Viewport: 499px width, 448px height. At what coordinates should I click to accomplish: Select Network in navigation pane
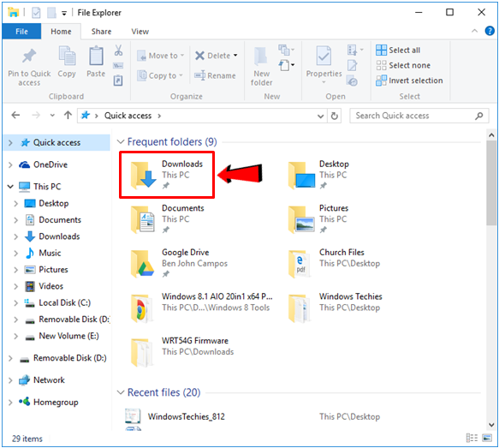click(x=49, y=380)
